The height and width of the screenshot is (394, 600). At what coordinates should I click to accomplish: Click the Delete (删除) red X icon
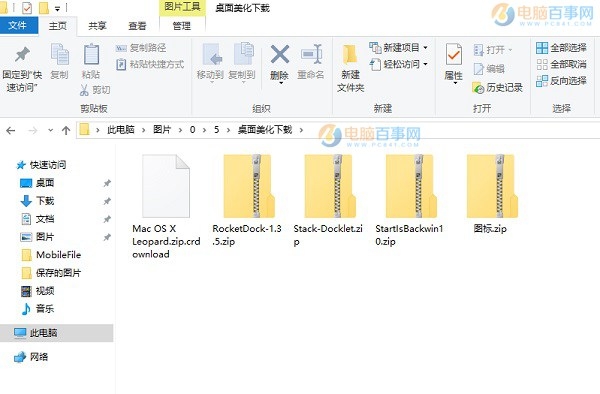[x=280, y=54]
